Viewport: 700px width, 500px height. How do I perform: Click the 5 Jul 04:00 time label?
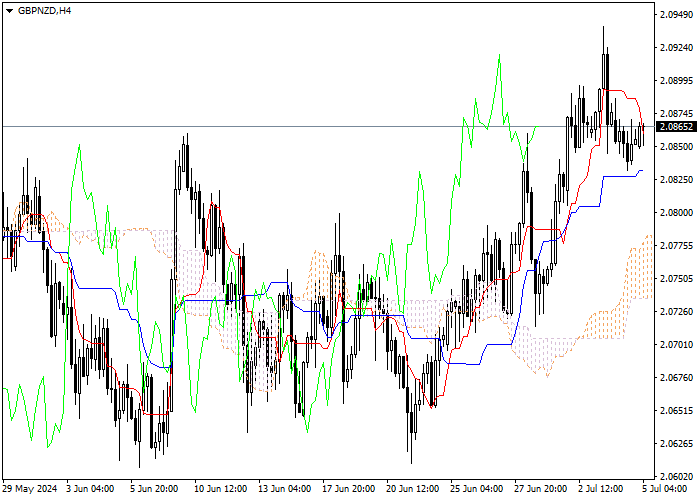click(x=665, y=489)
